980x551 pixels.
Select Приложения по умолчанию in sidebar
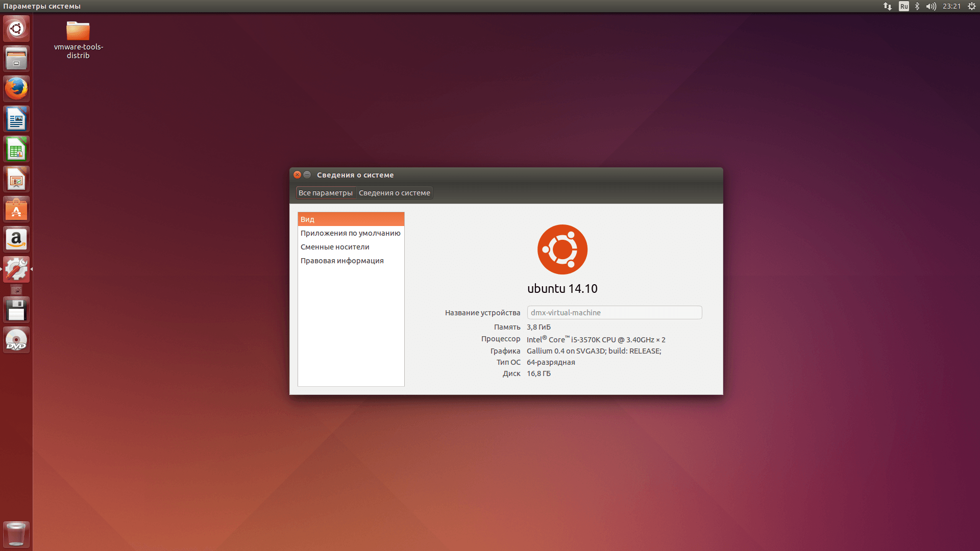(351, 233)
